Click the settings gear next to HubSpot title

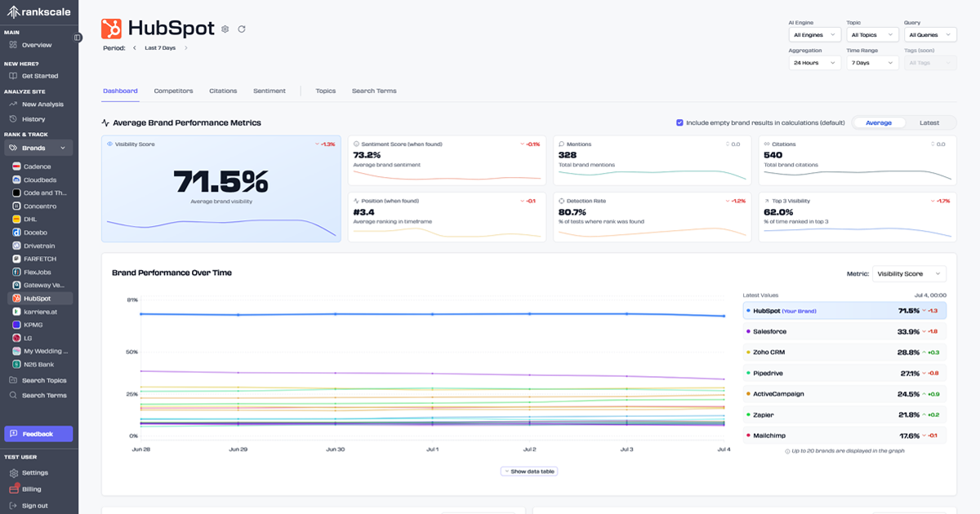point(225,29)
